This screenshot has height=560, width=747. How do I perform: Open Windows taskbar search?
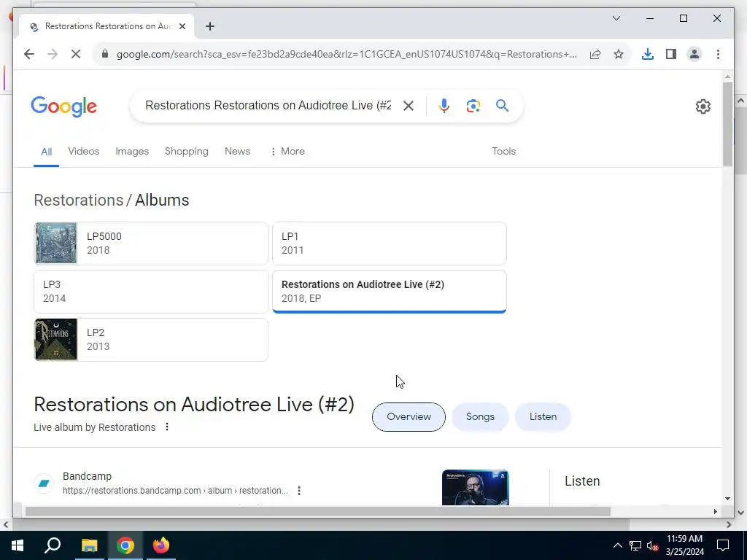pos(53,545)
